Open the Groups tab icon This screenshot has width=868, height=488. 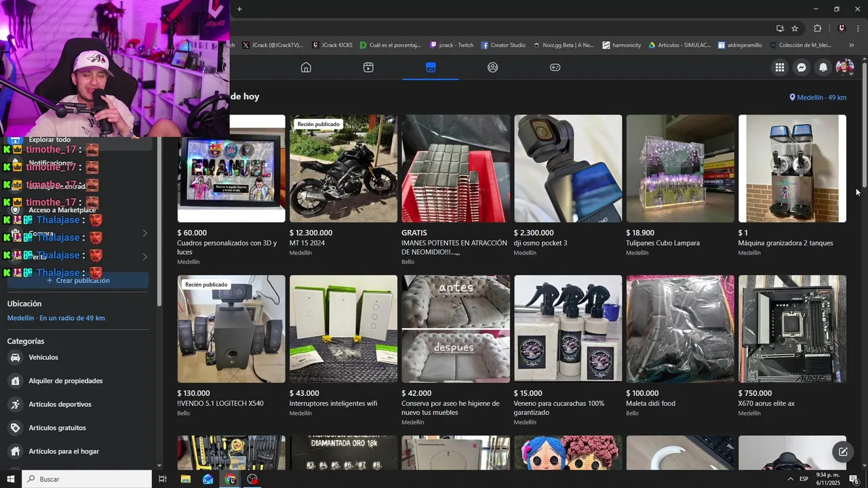pyautogui.click(x=493, y=67)
